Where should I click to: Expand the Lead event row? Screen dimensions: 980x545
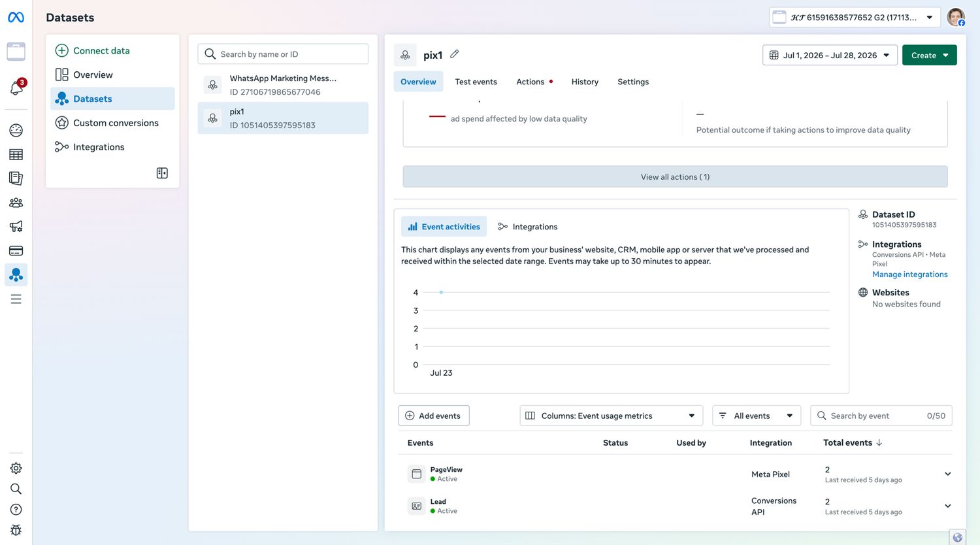click(x=947, y=506)
